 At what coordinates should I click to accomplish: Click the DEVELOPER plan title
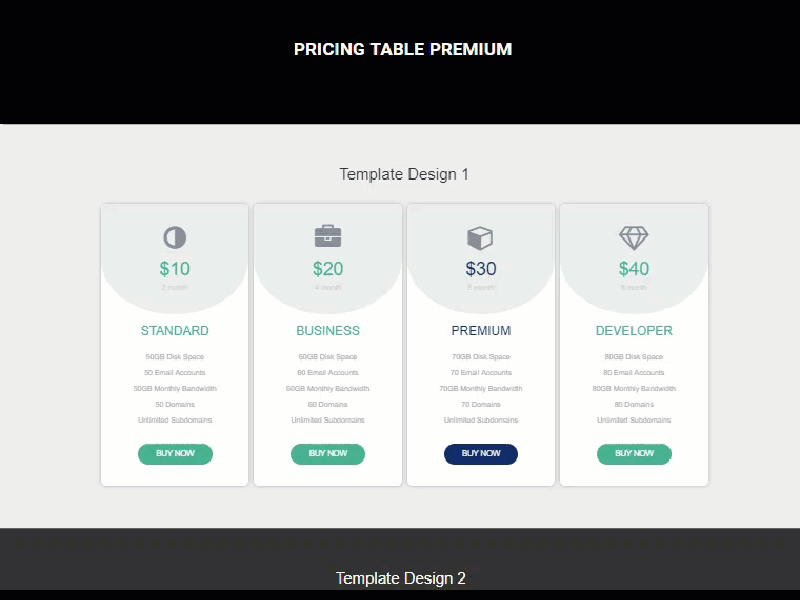click(x=634, y=330)
